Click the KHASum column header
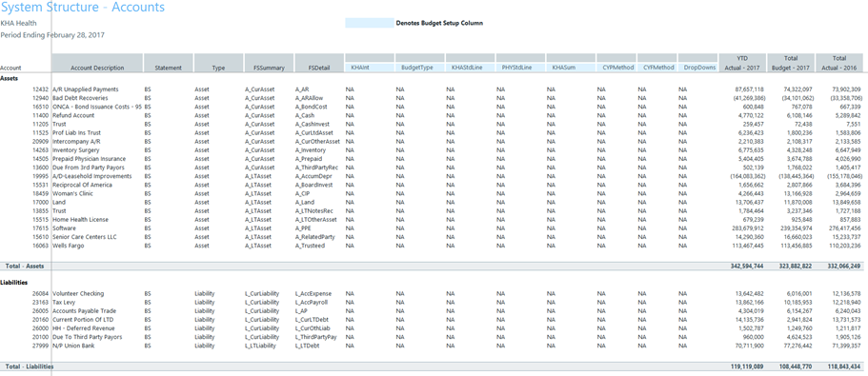Viewport: 868px width, 376px height. click(571, 68)
